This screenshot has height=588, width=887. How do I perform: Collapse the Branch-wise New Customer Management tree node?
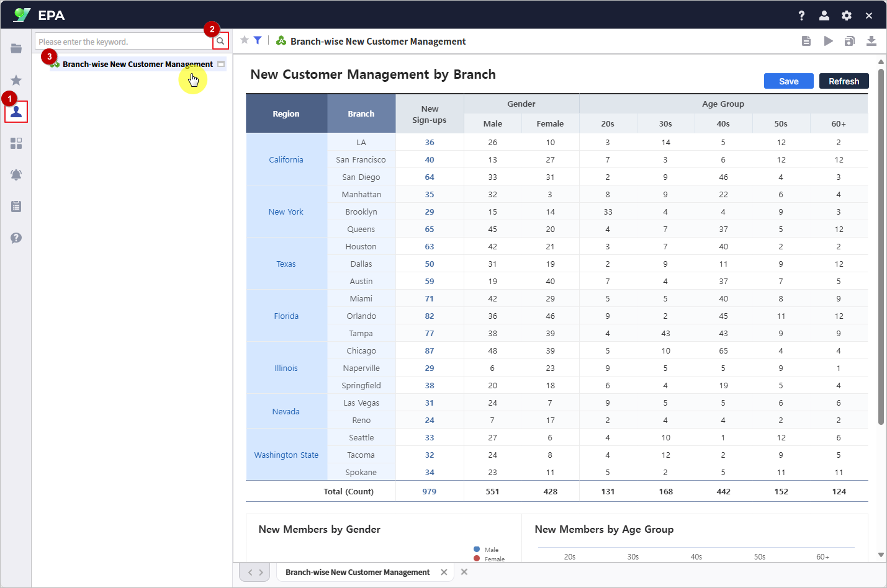click(221, 64)
